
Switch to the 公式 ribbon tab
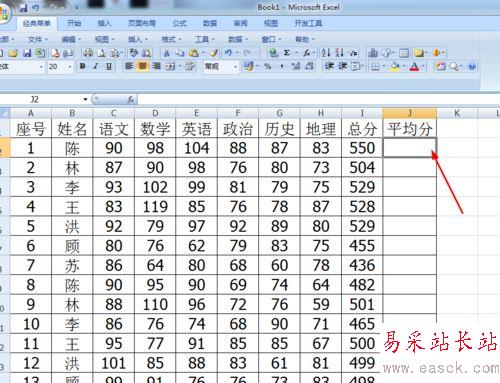pos(179,23)
